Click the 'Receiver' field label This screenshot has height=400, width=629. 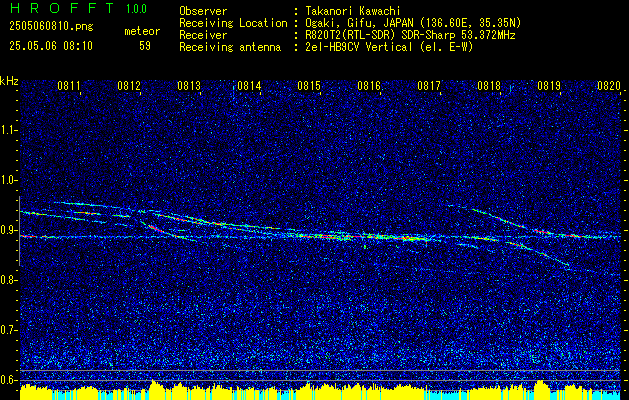203,35
